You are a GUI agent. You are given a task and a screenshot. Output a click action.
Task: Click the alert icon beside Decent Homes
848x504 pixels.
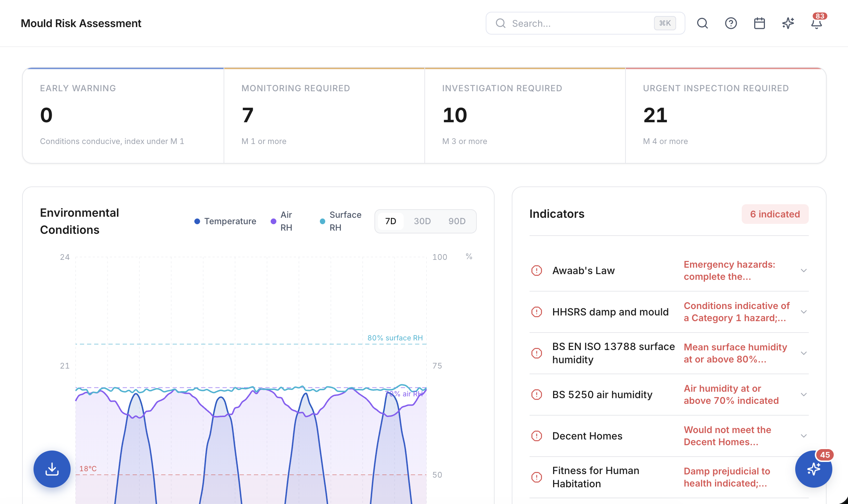click(536, 436)
